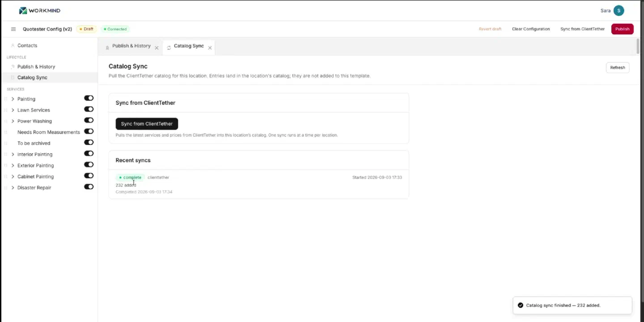Expand the Cabinet Painting chevron
Image resolution: width=644 pixels, height=322 pixels.
coord(13,177)
